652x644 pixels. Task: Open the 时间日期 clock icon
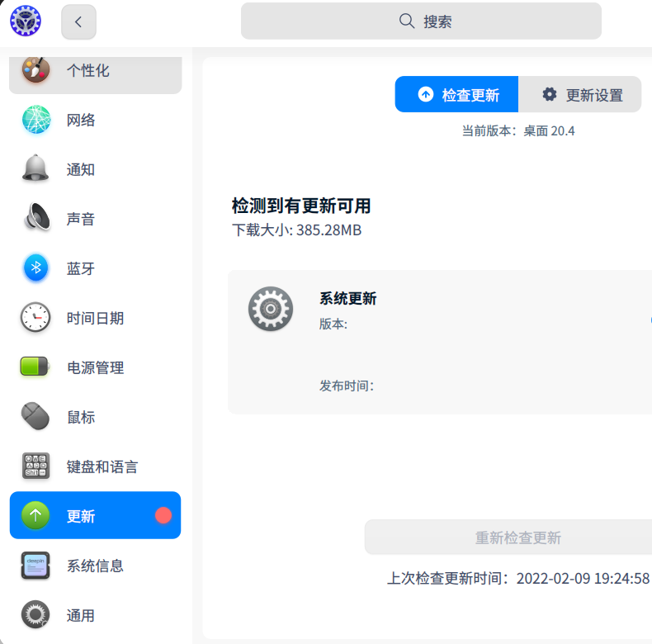click(x=35, y=317)
